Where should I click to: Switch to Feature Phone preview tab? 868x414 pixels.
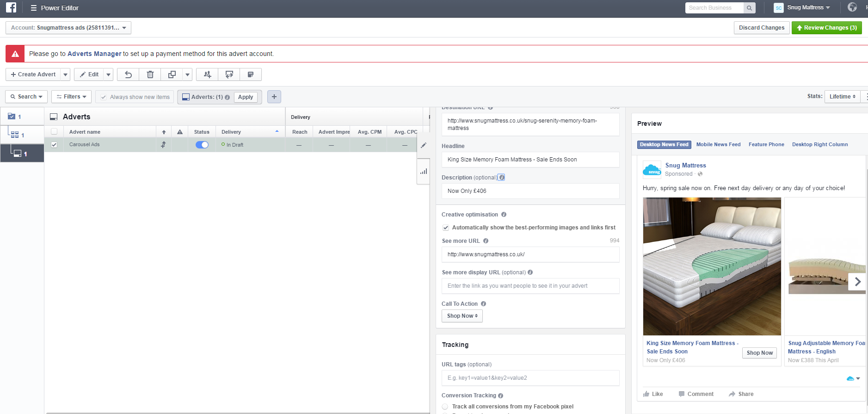click(x=766, y=144)
